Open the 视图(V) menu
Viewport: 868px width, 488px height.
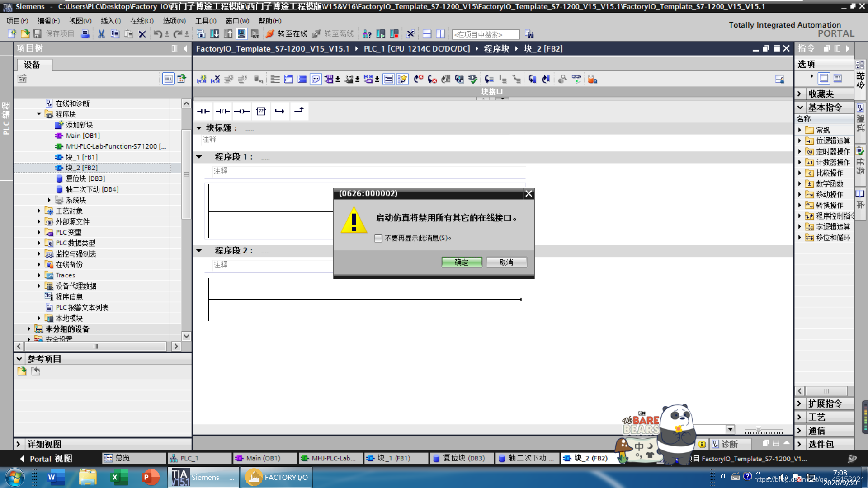80,21
